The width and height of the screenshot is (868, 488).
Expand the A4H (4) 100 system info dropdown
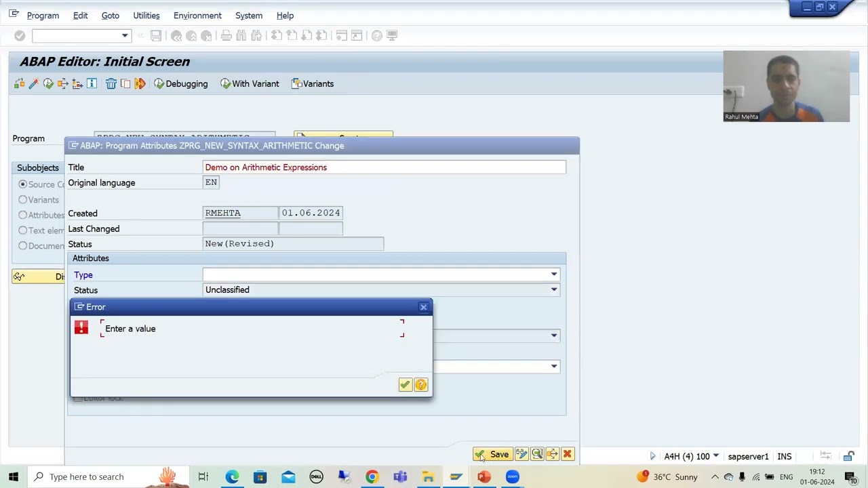tap(715, 456)
